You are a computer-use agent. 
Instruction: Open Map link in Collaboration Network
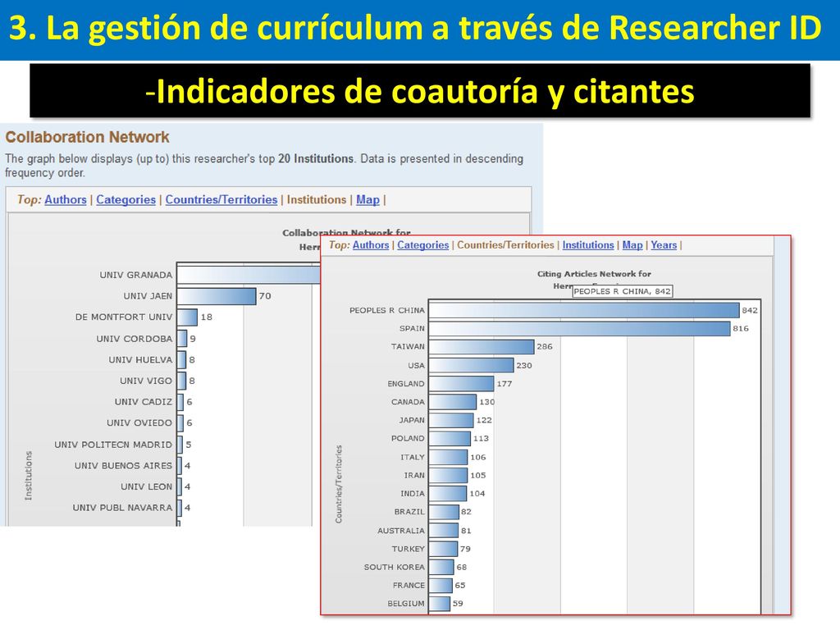coord(367,200)
